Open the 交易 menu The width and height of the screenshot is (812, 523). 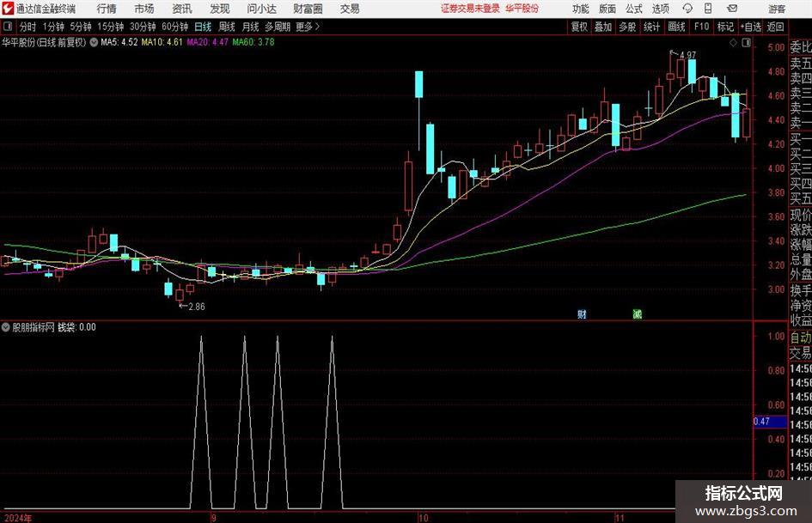[350, 9]
